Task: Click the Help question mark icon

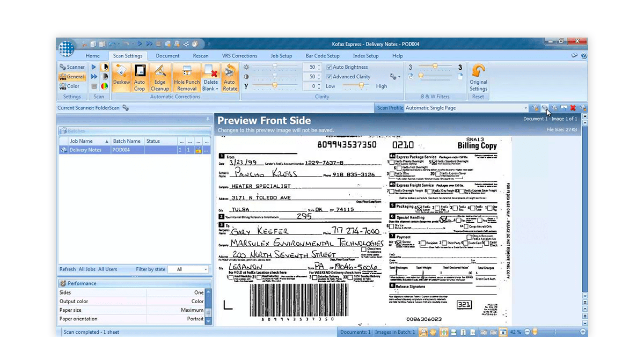Action: 584,55
